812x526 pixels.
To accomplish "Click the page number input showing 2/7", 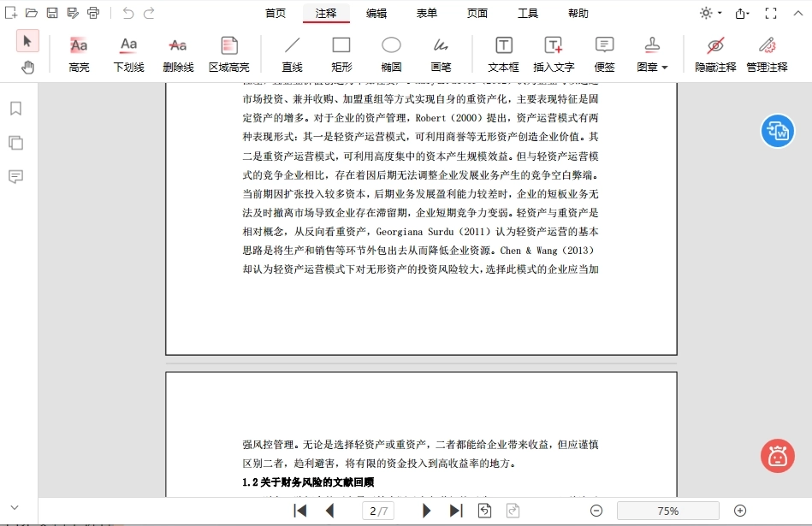I will [378, 510].
